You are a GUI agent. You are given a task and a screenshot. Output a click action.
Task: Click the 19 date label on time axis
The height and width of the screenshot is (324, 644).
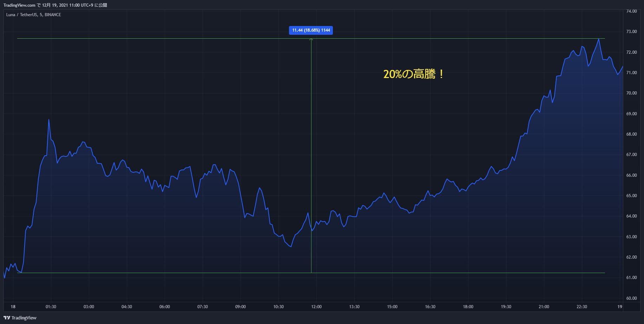[620, 307]
